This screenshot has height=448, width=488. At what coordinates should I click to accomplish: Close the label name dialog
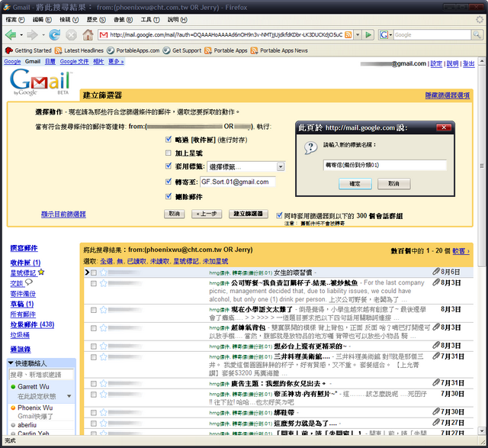[444, 127]
